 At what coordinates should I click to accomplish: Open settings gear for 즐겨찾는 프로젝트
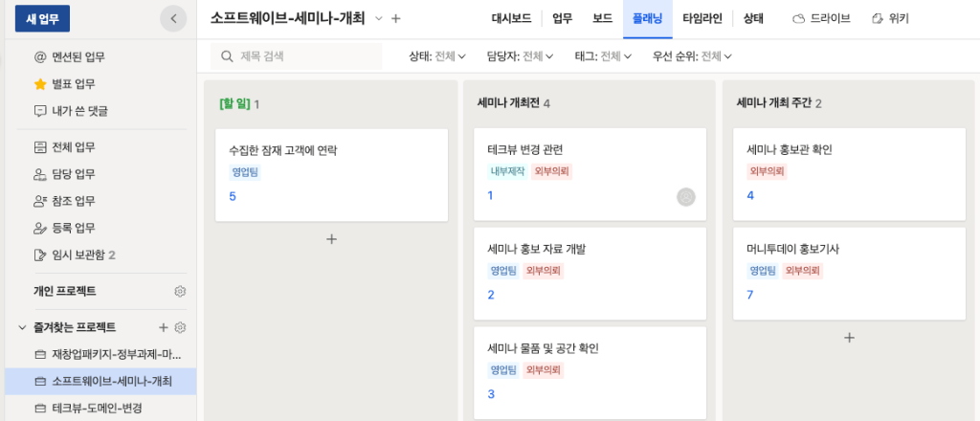[181, 327]
